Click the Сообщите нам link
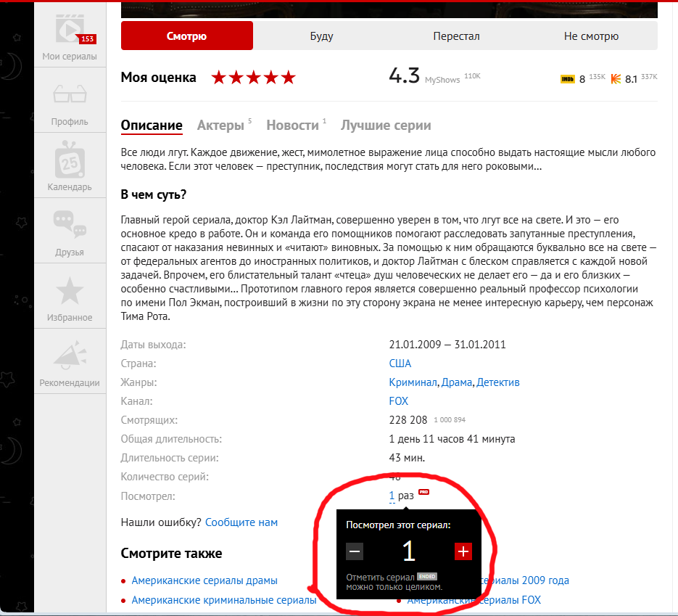 (x=241, y=522)
